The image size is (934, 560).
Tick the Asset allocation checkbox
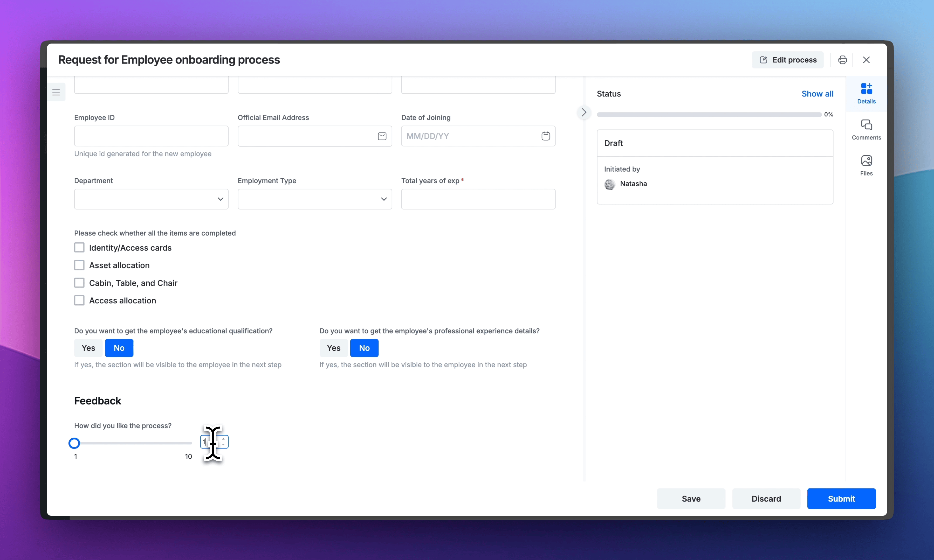(x=79, y=265)
